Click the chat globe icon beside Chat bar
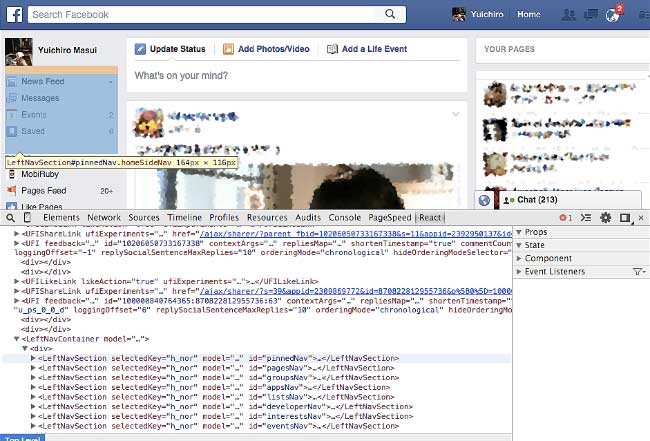The width and height of the screenshot is (650, 441). pos(484,201)
